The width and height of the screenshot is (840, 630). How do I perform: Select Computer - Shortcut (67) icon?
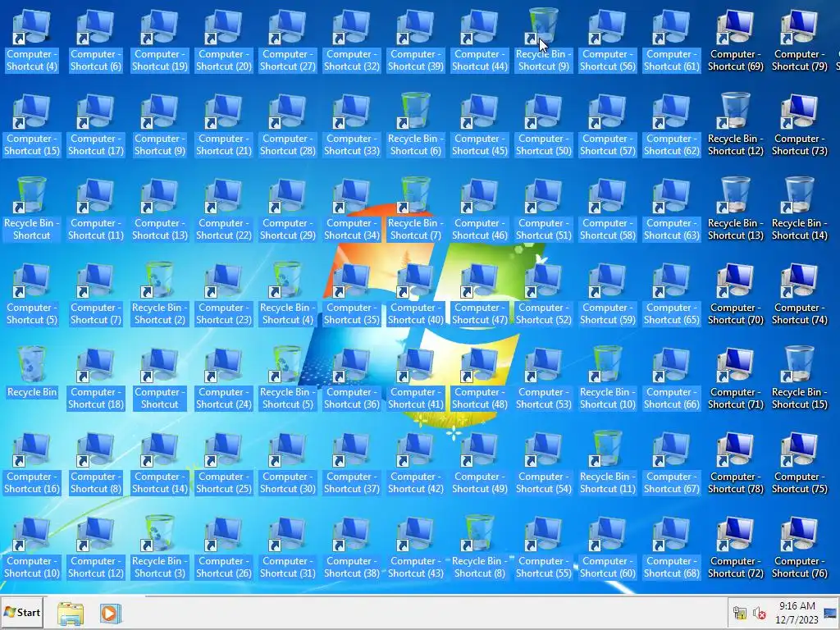tap(671, 464)
